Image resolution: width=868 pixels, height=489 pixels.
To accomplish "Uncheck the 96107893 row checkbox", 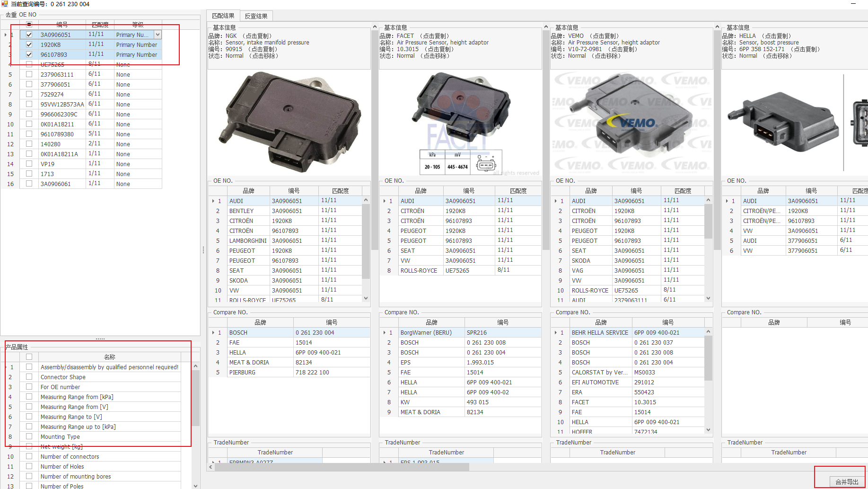I will pos(29,54).
